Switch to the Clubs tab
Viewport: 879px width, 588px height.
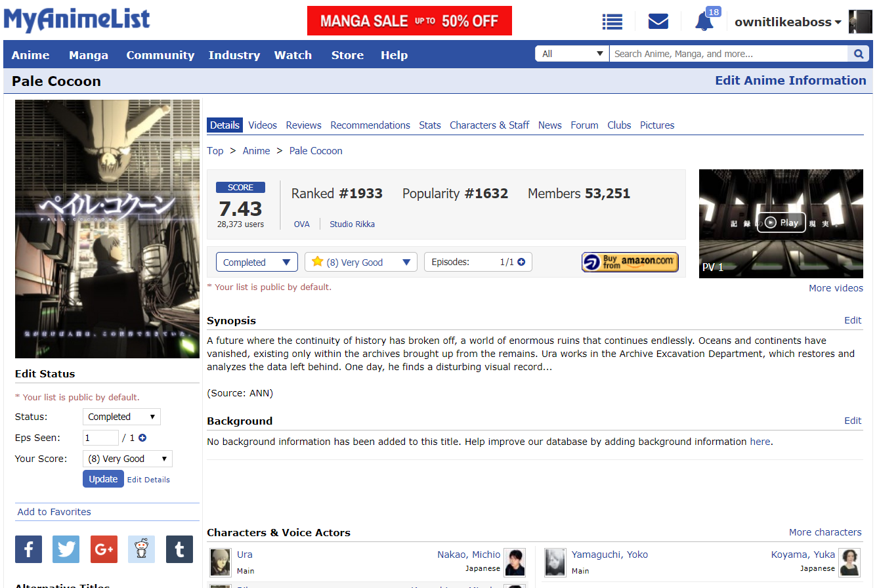coord(619,125)
